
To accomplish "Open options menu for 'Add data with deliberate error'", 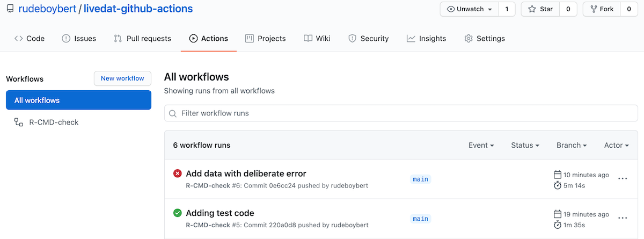I will point(623,179).
